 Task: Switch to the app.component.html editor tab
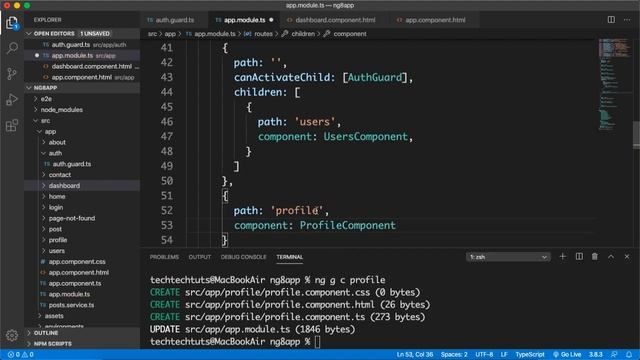[435, 20]
